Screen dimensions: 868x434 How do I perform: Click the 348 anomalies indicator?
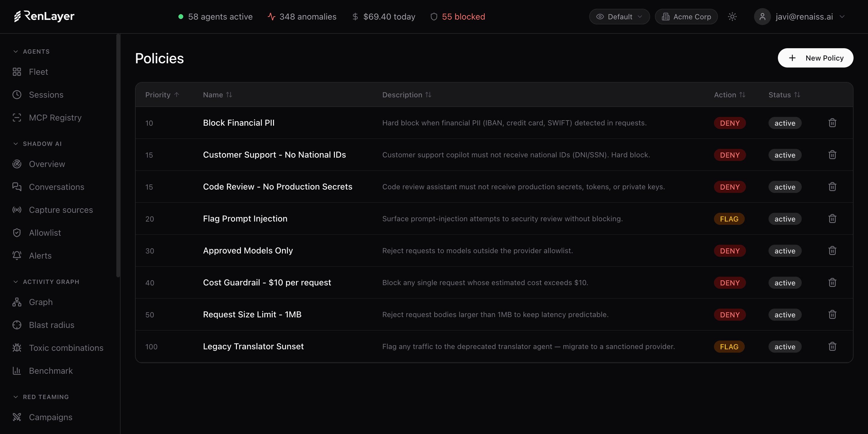pos(302,17)
